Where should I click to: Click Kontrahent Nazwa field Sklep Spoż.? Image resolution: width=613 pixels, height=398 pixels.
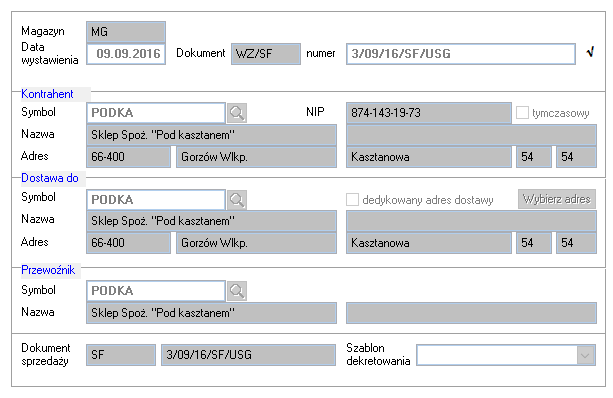(x=212, y=135)
